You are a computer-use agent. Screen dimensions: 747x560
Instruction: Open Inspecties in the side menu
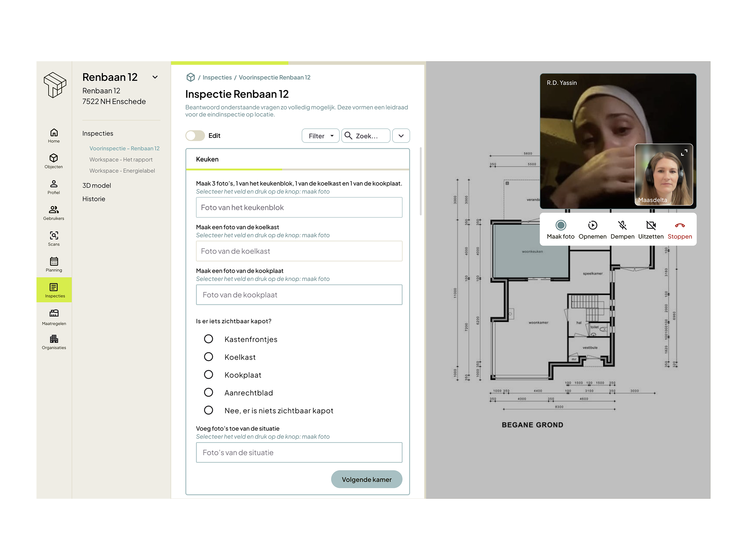[98, 133]
